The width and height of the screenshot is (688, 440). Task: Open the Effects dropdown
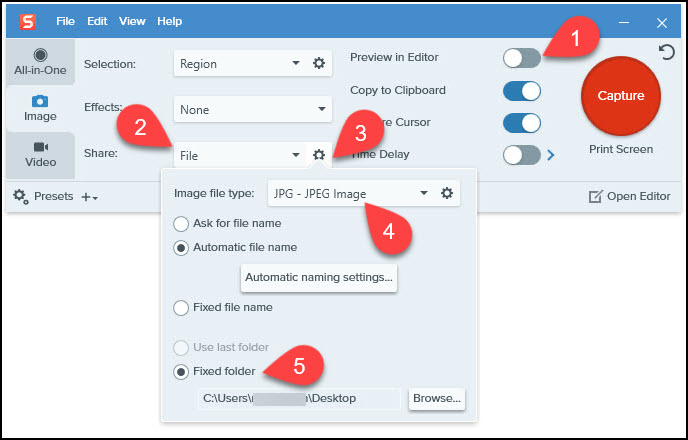252,109
